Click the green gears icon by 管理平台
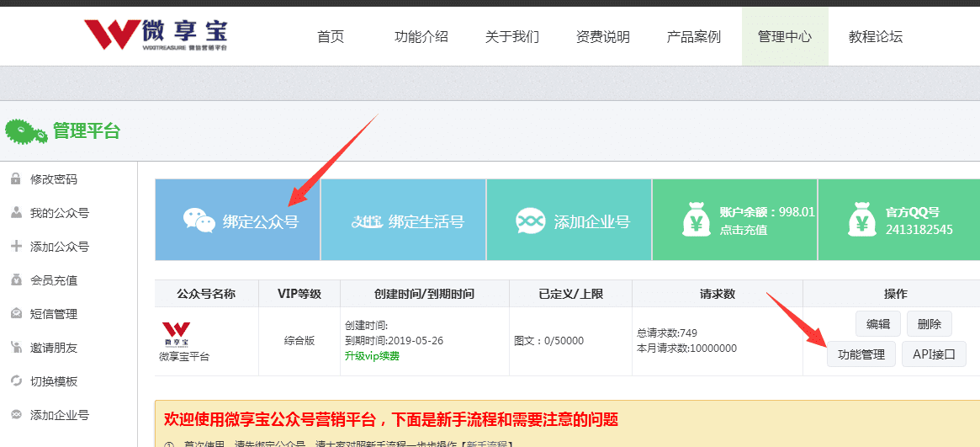This screenshot has width=980, height=447. point(25,131)
